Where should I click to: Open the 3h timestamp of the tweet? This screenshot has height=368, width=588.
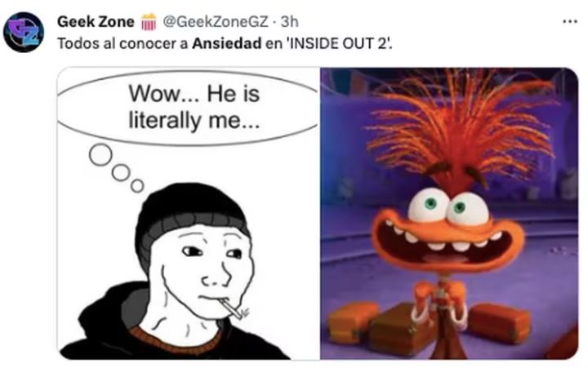coord(289,22)
